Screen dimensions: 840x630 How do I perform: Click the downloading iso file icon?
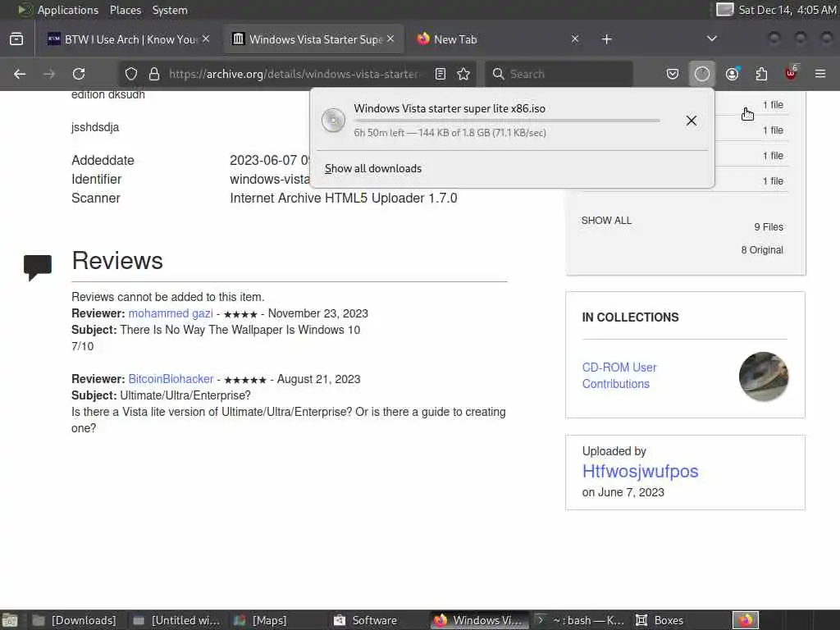point(333,120)
